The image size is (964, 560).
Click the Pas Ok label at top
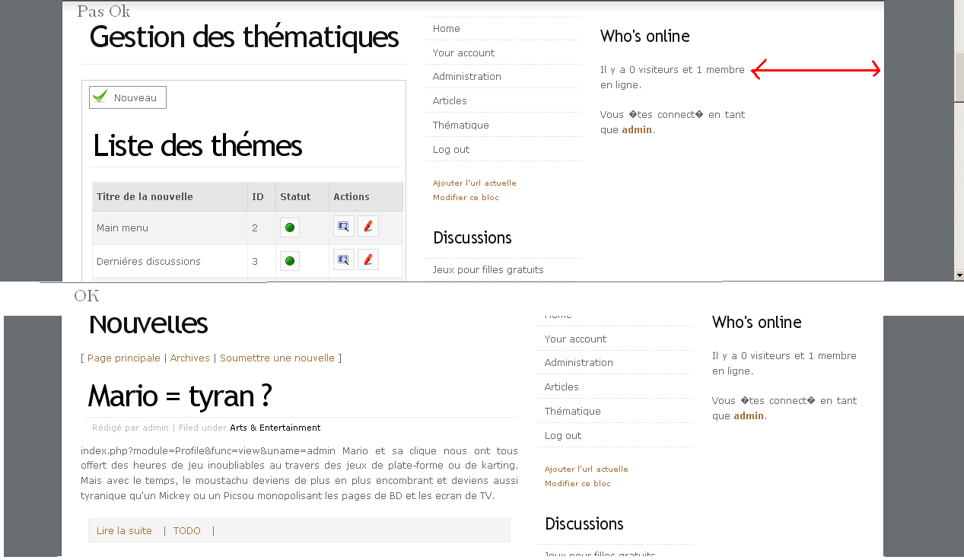pyautogui.click(x=103, y=11)
